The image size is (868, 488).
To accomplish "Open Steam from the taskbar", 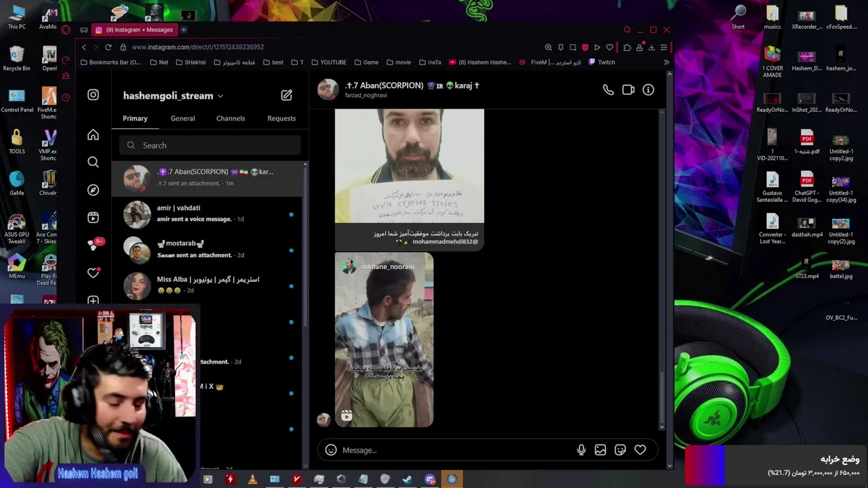I will pyautogui.click(x=408, y=479).
